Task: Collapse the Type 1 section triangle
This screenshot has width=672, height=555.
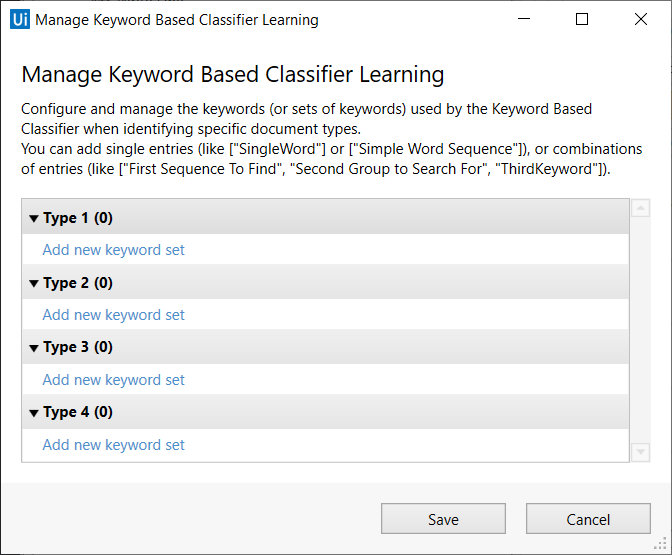Action: pyautogui.click(x=34, y=218)
